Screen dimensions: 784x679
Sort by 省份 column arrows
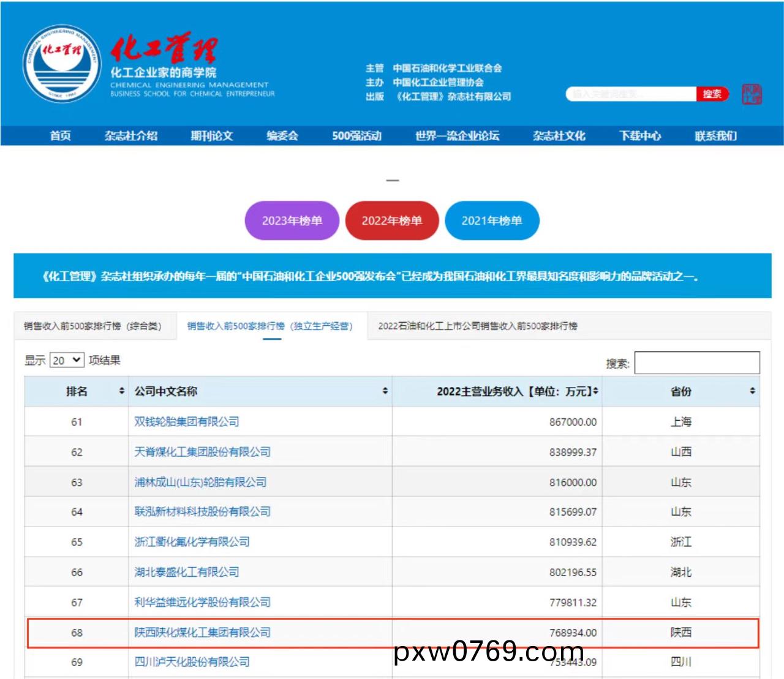[752, 391]
